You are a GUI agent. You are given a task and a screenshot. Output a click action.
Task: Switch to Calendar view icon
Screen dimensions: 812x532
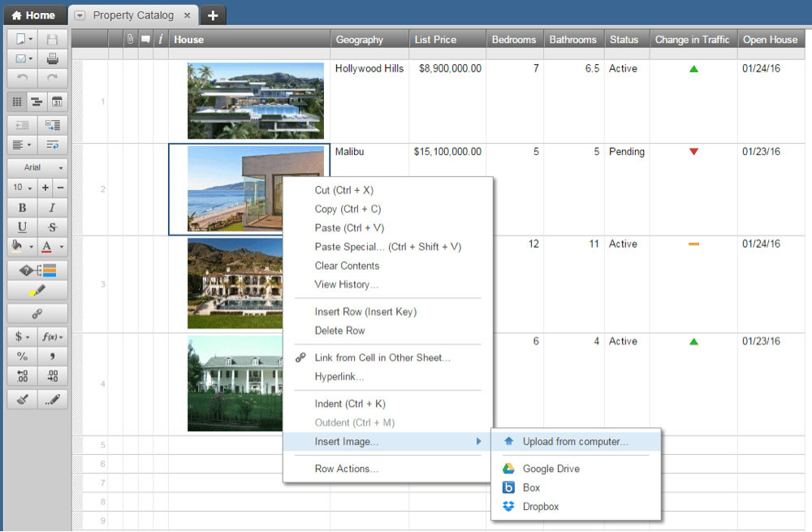[x=57, y=102]
